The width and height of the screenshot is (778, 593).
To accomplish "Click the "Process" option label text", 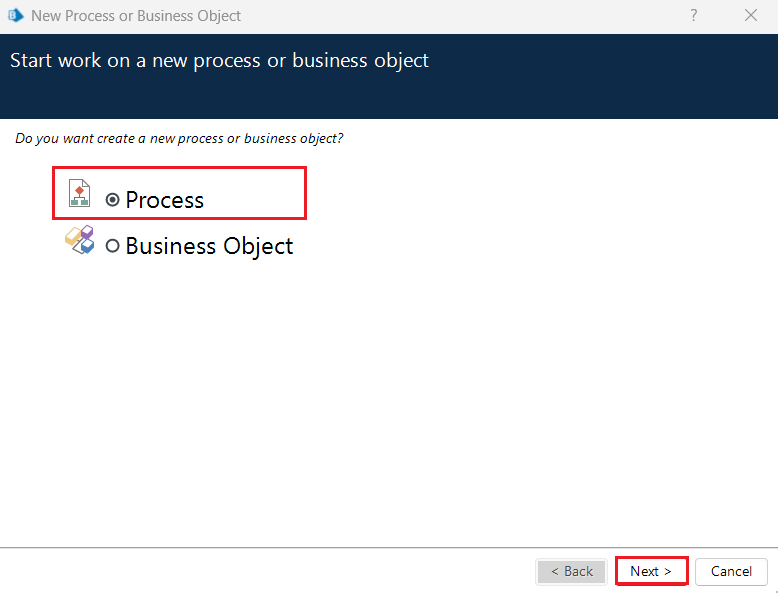I will point(165,200).
